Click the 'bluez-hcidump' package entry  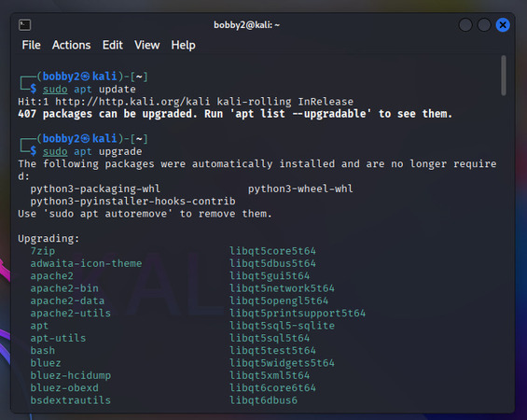[x=70, y=375]
